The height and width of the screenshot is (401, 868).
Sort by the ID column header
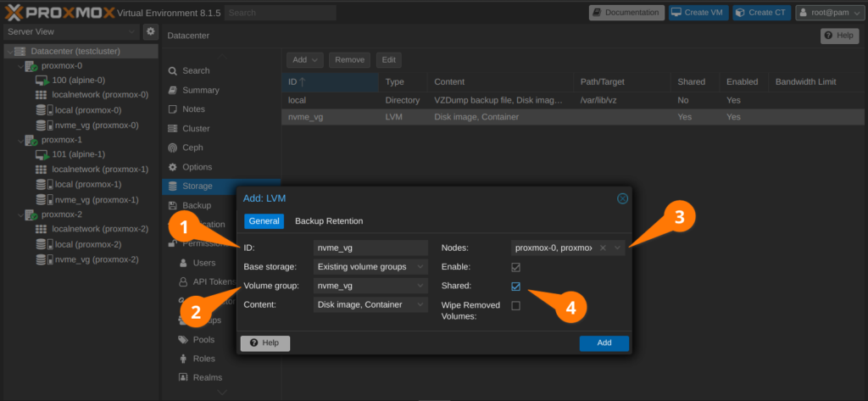[x=330, y=82]
